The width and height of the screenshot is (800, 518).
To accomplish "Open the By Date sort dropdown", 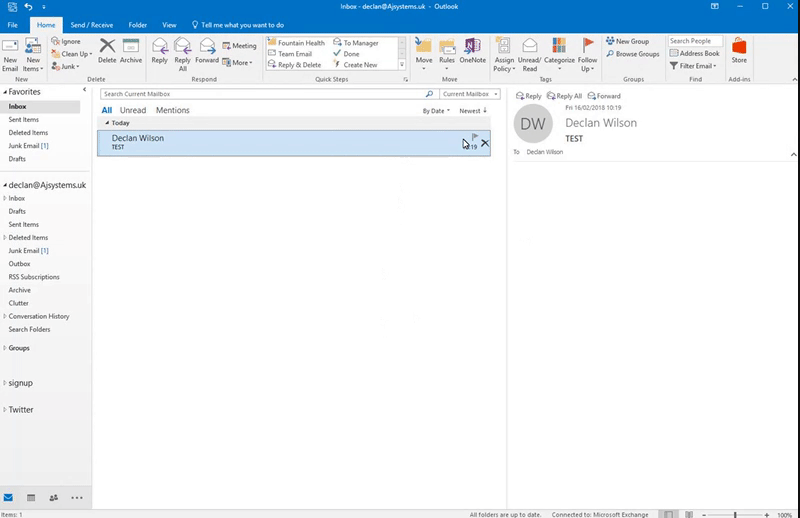I will [x=436, y=111].
